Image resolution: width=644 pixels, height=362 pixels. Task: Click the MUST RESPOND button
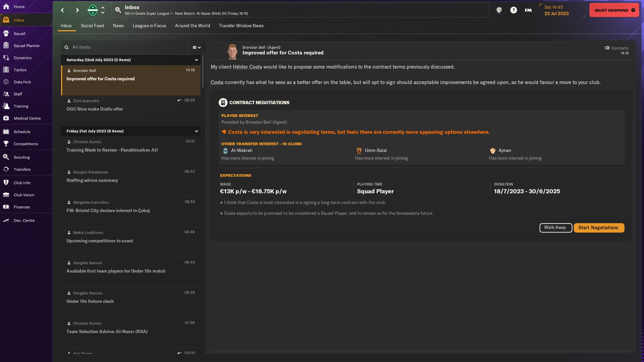click(614, 10)
